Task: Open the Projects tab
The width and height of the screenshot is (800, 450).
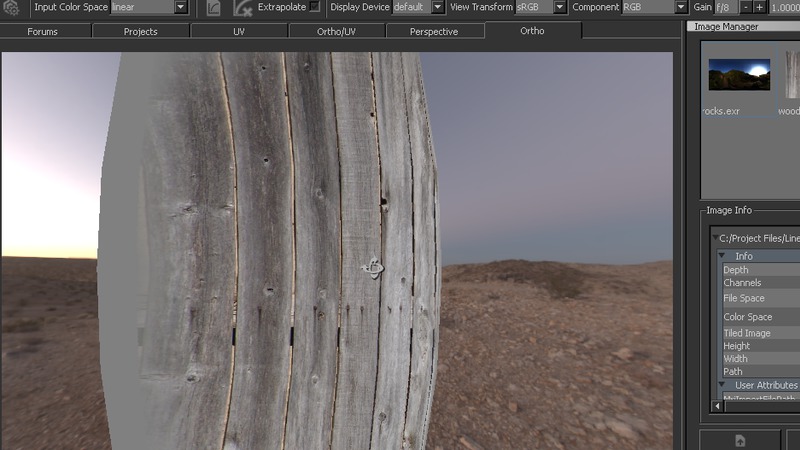Action: tap(140, 31)
